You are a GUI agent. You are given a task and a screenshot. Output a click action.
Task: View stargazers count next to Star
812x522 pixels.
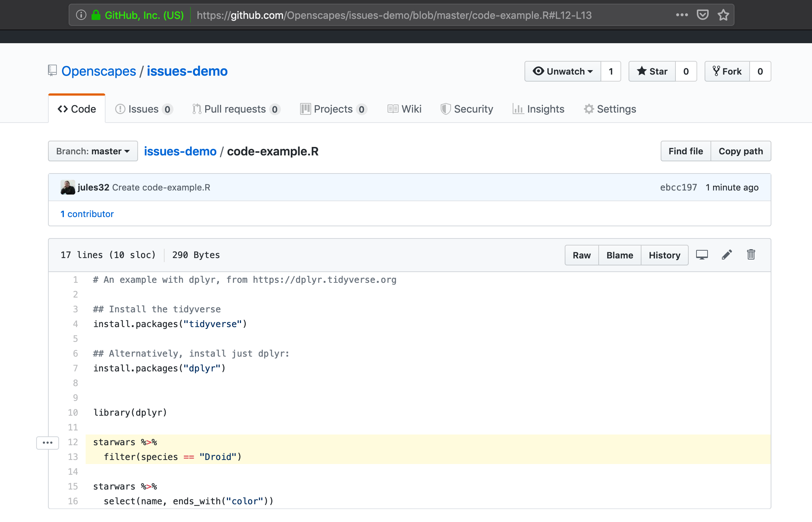coord(686,71)
